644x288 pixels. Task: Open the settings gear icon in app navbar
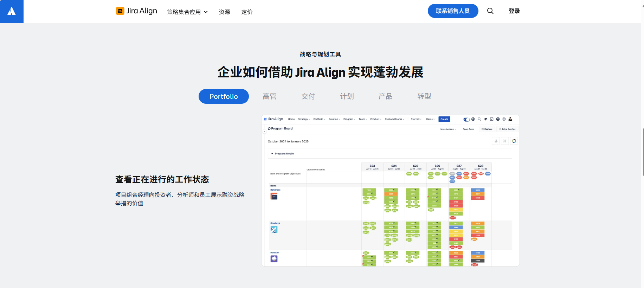[x=504, y=119]
